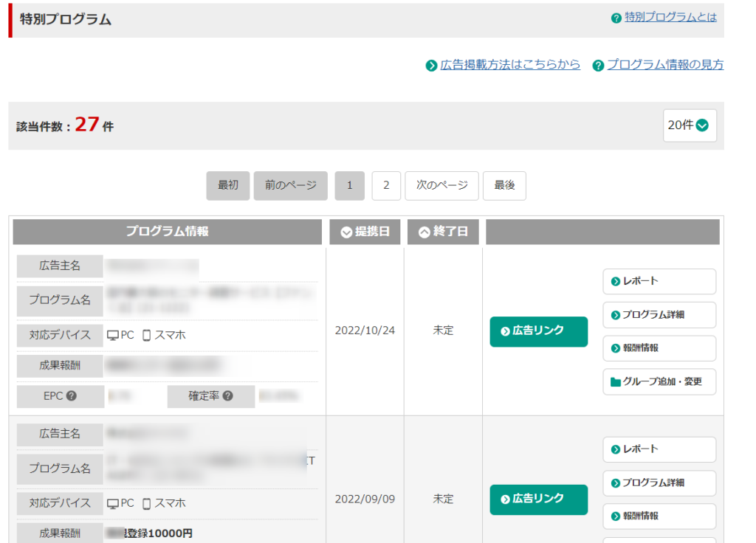Click 確定率 help icon in first program

pyautogui.click(x=228, y=396)
